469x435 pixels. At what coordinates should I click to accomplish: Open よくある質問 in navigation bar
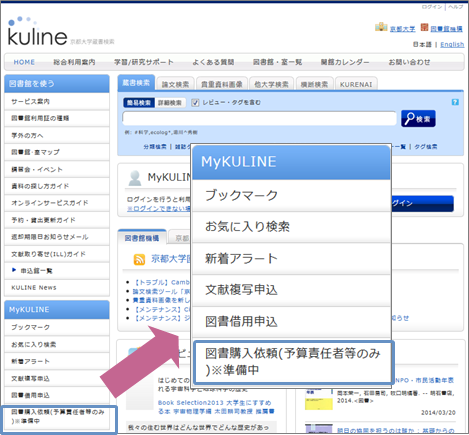click(x=213, y=62)
